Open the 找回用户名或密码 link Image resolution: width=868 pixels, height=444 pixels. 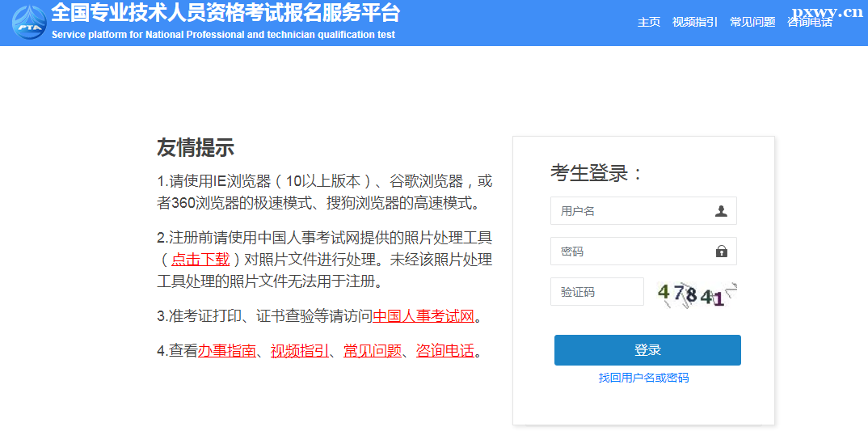pyautogui.click(x=643, y=378)
